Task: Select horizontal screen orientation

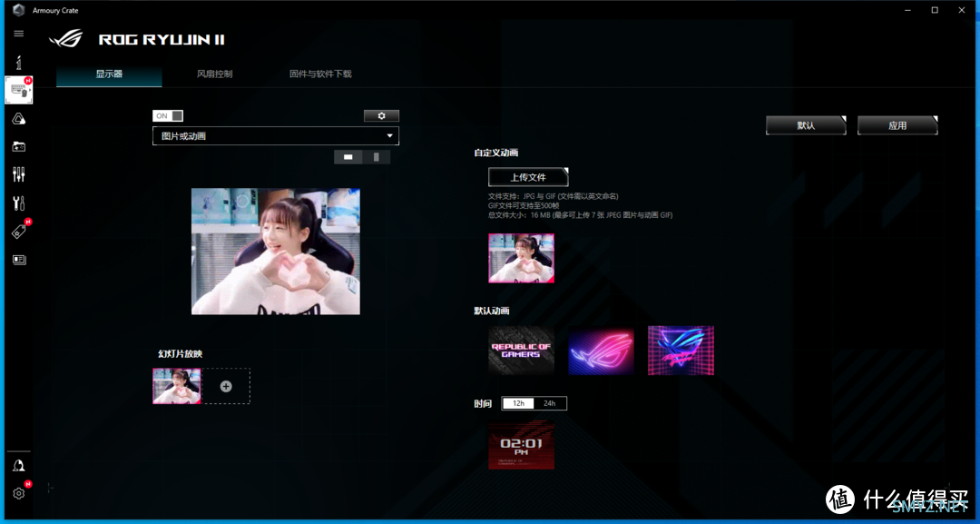Action: tap(348, 157)
